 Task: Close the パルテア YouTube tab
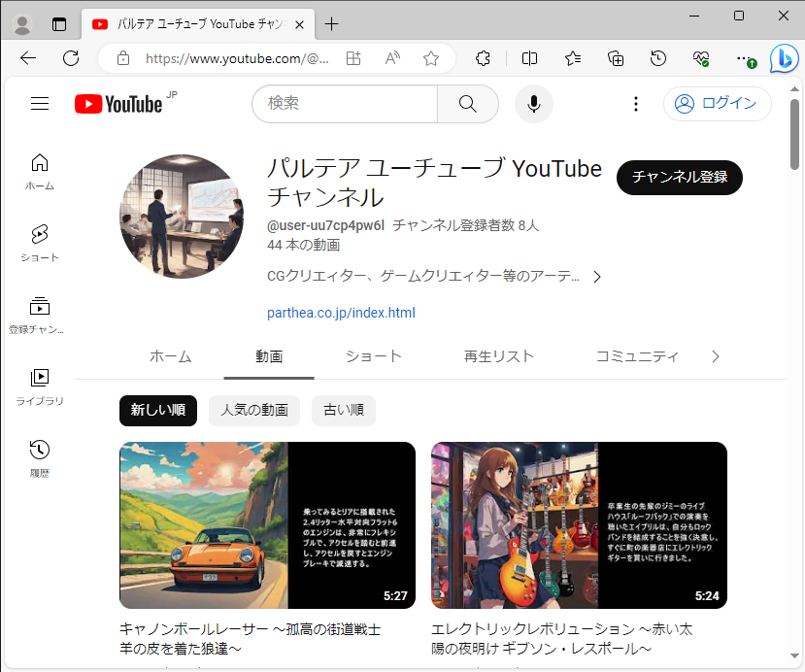pyautogui.click(x=300, y=24)
